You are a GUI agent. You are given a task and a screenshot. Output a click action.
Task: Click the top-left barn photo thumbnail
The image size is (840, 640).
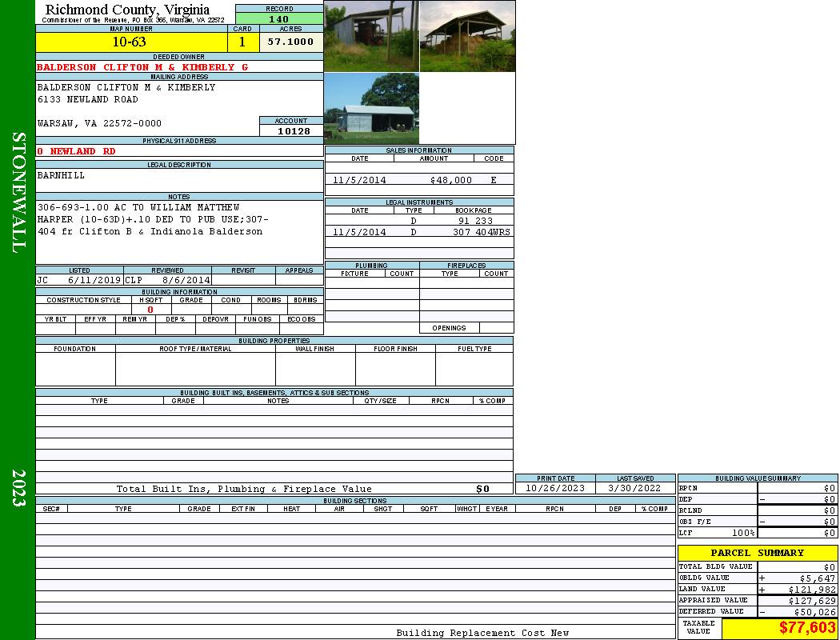pyautogui.click(x=371, y=36)
